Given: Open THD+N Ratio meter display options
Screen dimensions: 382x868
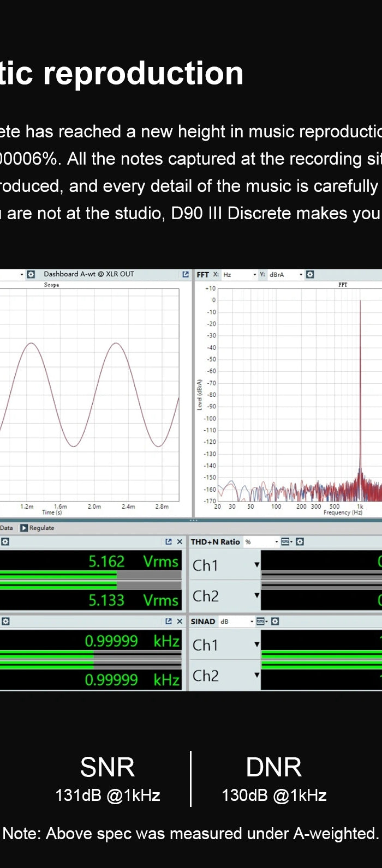Looking at the screenshot, I should click(x=286, y=541).
